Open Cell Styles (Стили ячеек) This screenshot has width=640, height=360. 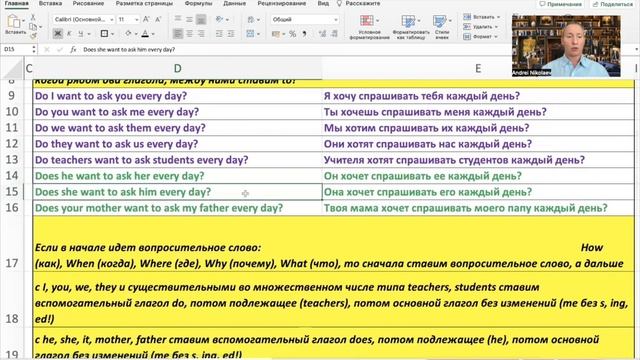click(x=442, y=27)
